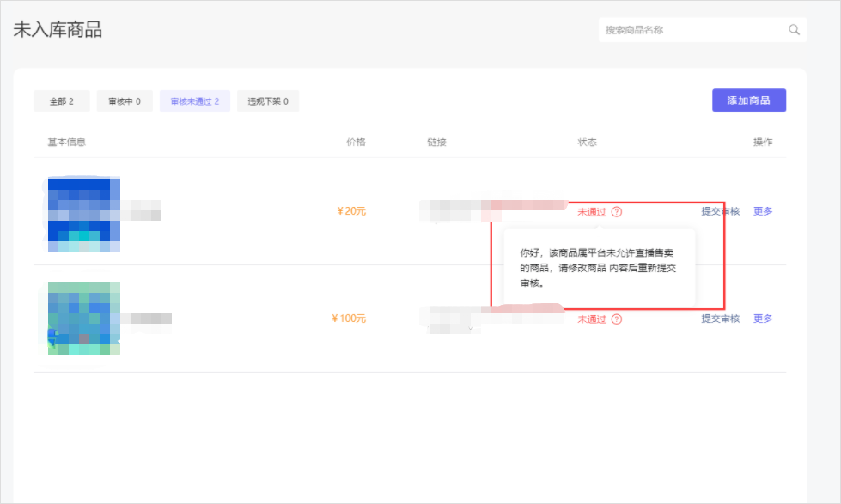Select the 审核未通过 2 tab

click(x=195, y=101)
